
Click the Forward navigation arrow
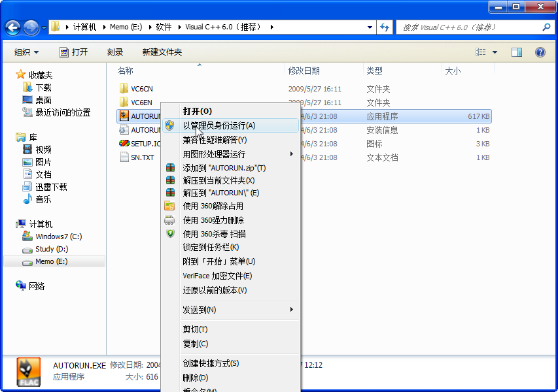pos(31,27)
